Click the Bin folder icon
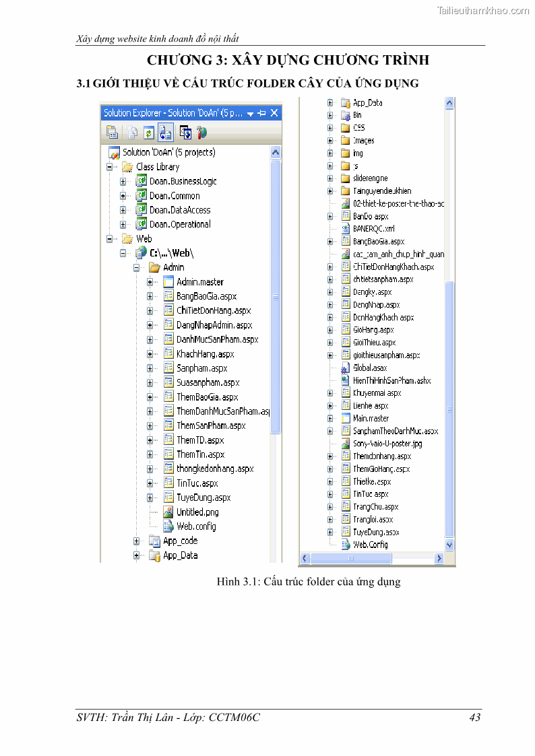The height and width of the screenshot is (756, 535). (x=345, y=115)
